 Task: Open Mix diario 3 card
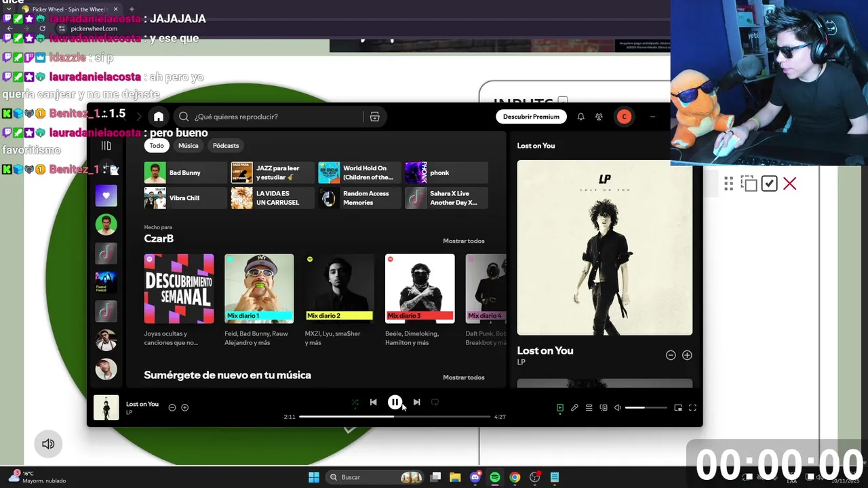click(x=420, y=300)
